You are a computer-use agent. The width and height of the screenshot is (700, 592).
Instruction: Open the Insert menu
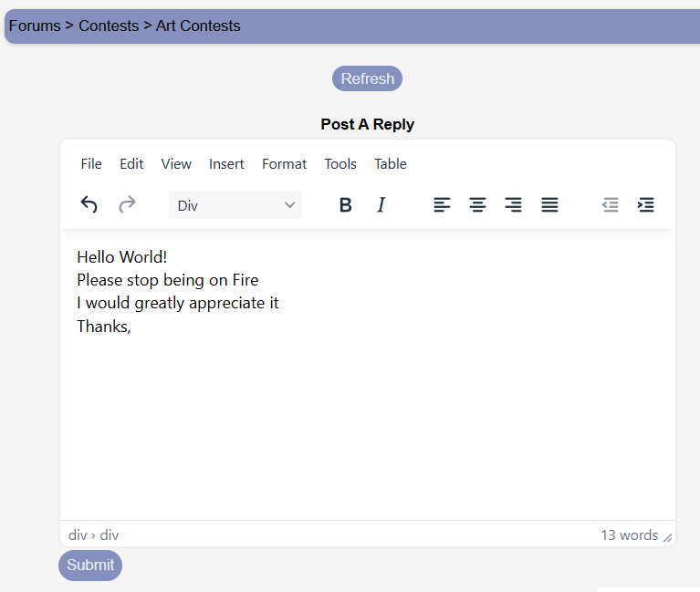click(226, 163)
